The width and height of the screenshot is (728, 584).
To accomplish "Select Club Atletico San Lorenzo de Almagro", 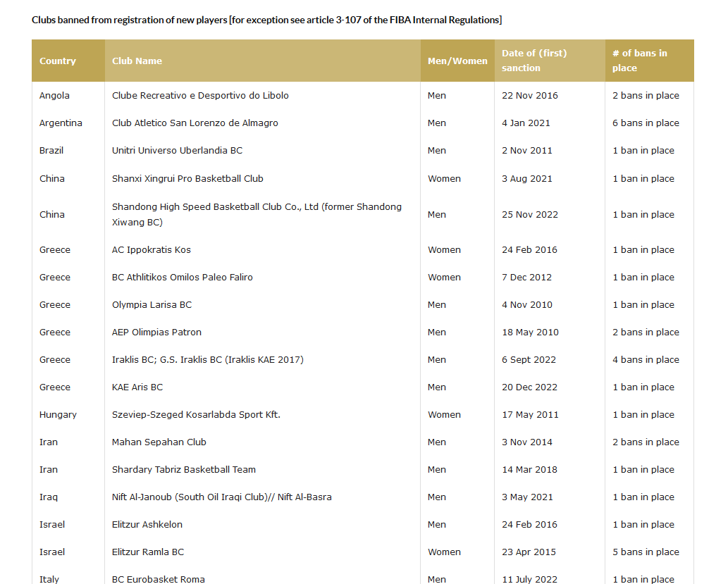I will point(195,123).
